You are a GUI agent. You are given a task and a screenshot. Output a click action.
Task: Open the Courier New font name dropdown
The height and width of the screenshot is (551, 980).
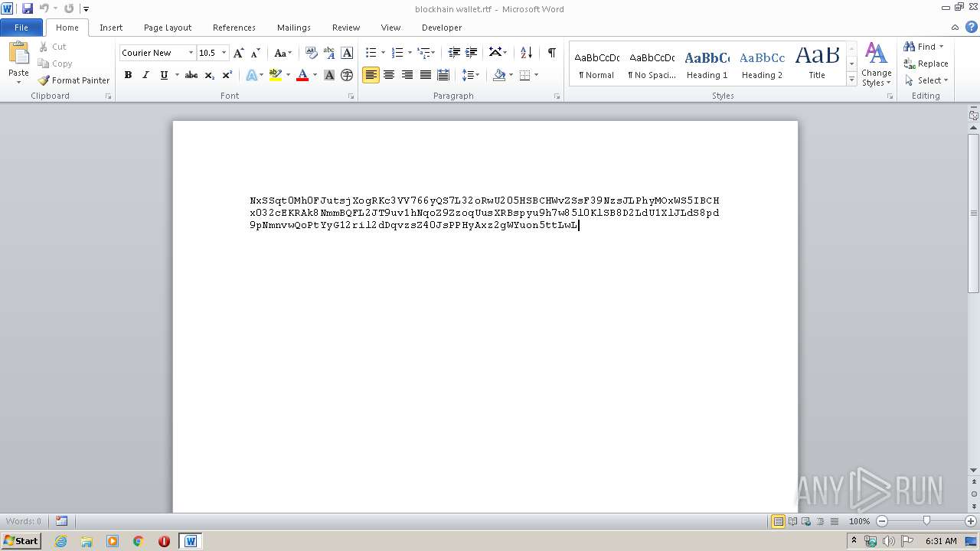click(191, 53)
